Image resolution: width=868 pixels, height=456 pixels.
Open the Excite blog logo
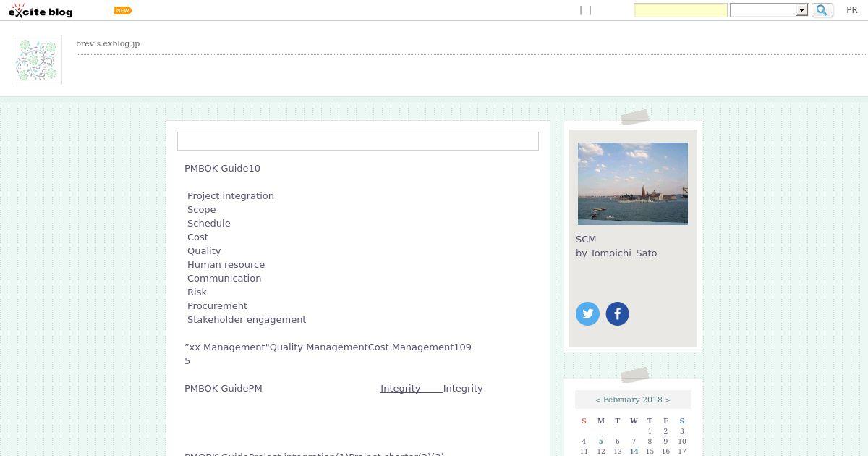click(41, 10)
